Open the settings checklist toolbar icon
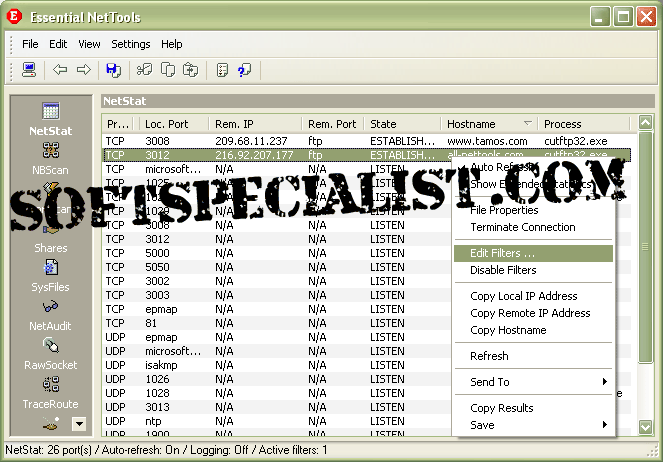663x462 pixels. 222,70
